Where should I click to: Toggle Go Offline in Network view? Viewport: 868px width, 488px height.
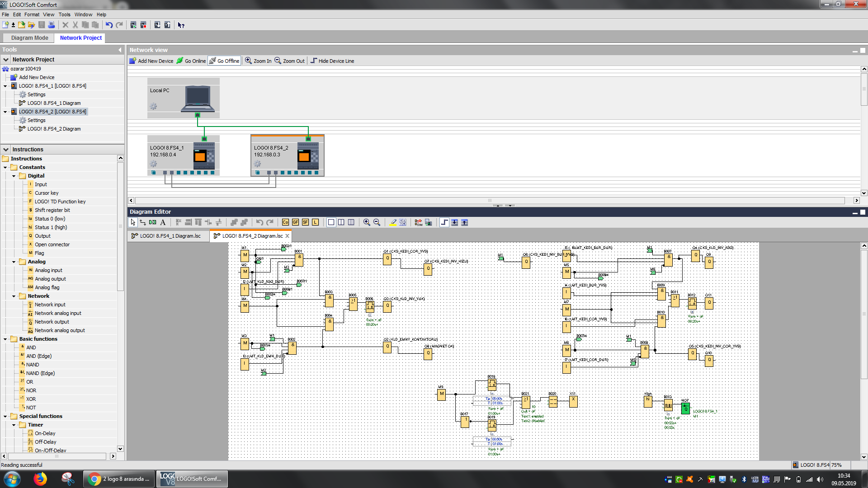coord(224,61)
